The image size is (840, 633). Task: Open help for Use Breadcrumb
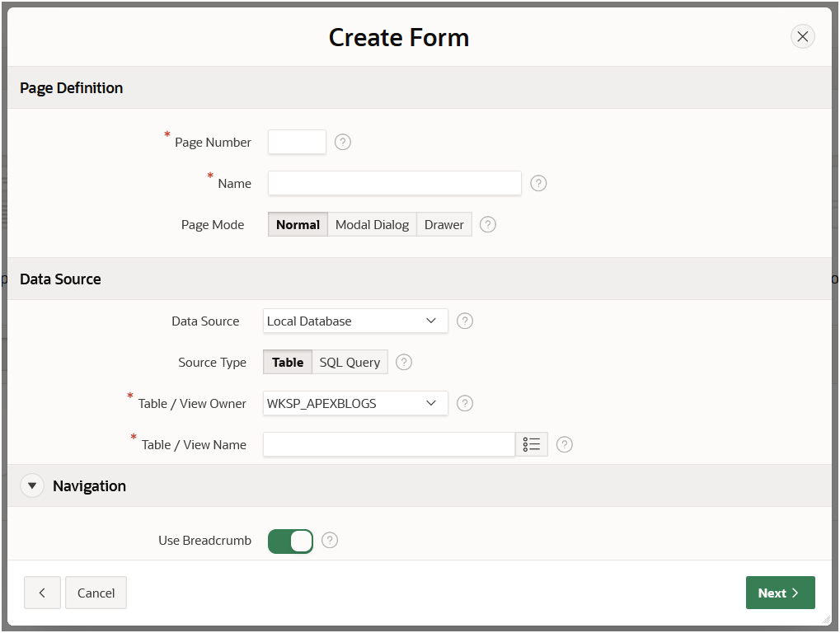(x=329, y=541)
